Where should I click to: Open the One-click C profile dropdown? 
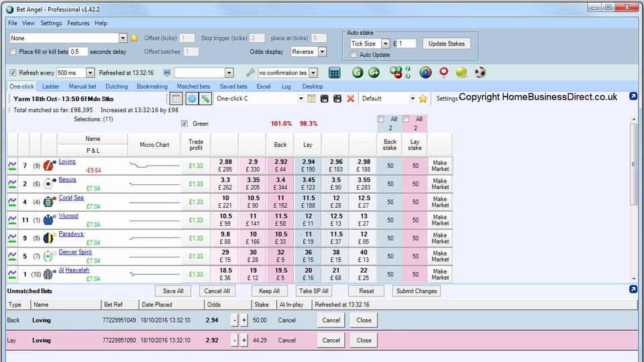[301, 99]
